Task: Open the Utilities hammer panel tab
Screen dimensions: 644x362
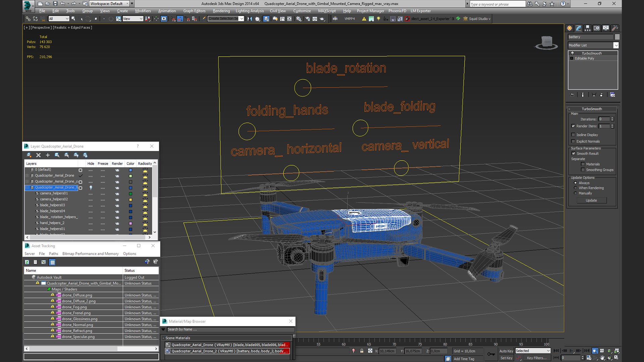Action: click(x=614, y=28)
